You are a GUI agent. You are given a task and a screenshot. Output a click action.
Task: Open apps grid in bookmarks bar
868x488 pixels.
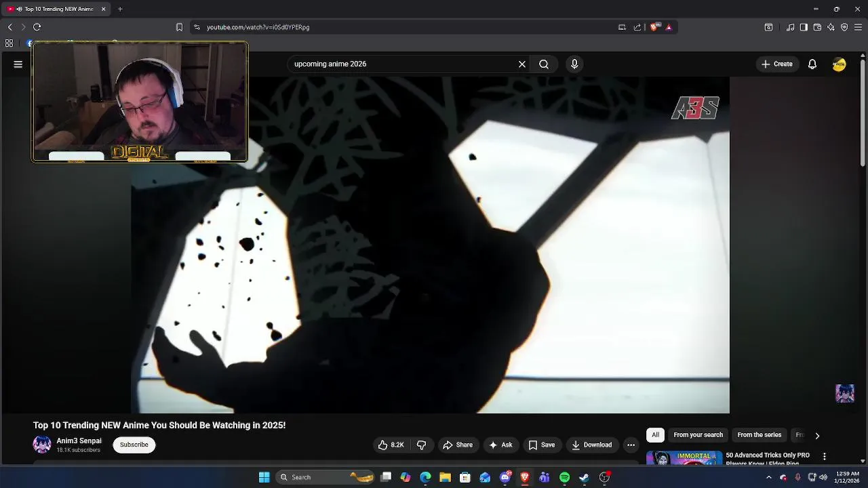[9, 43]
